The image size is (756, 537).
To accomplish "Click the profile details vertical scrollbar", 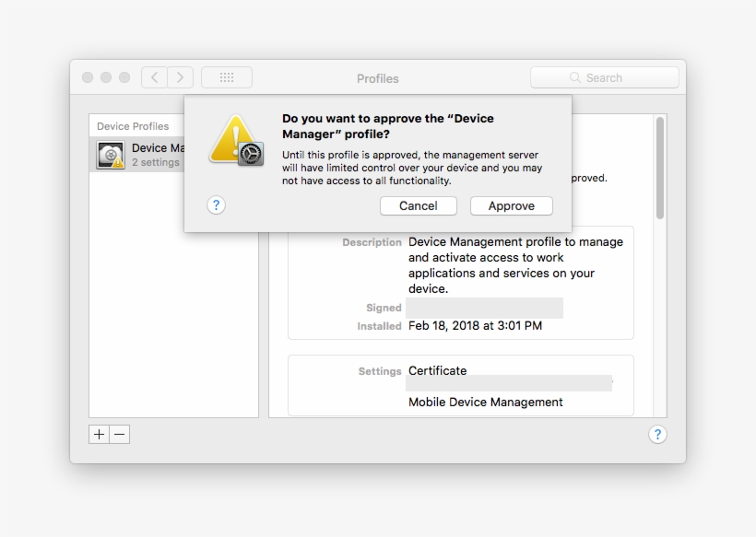I will [x=660, y=168].
